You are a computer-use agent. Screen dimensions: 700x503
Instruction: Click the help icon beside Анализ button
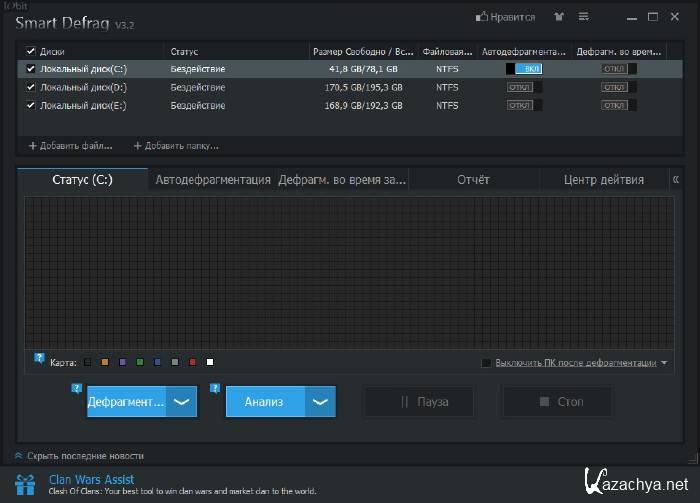tap(215, 388)
